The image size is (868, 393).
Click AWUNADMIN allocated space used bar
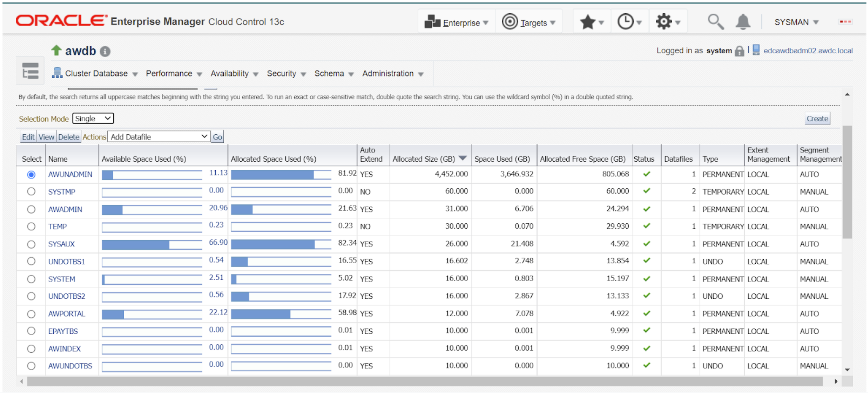tap(281, 175)
